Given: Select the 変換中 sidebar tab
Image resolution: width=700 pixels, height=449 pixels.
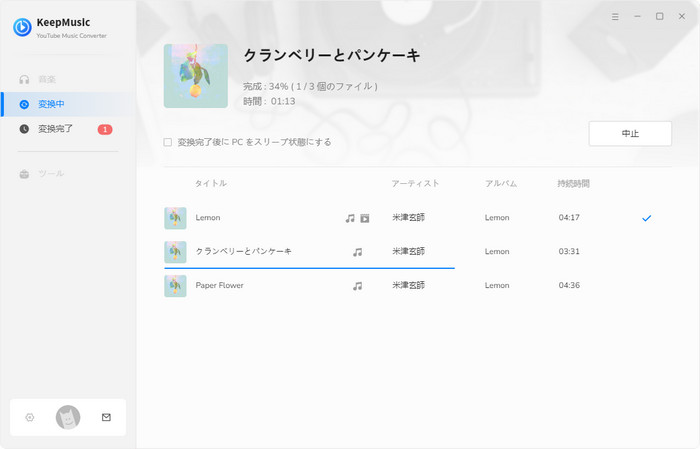Looking at the screenshot, I should tap(67, 104).
